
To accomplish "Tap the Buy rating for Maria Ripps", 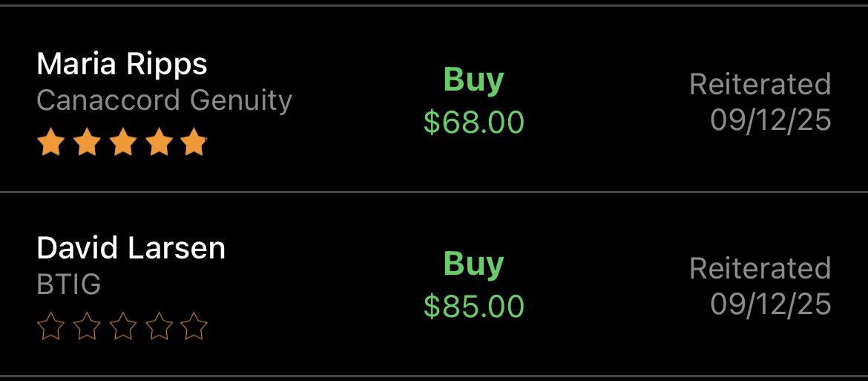I will (x=474, y=81).
